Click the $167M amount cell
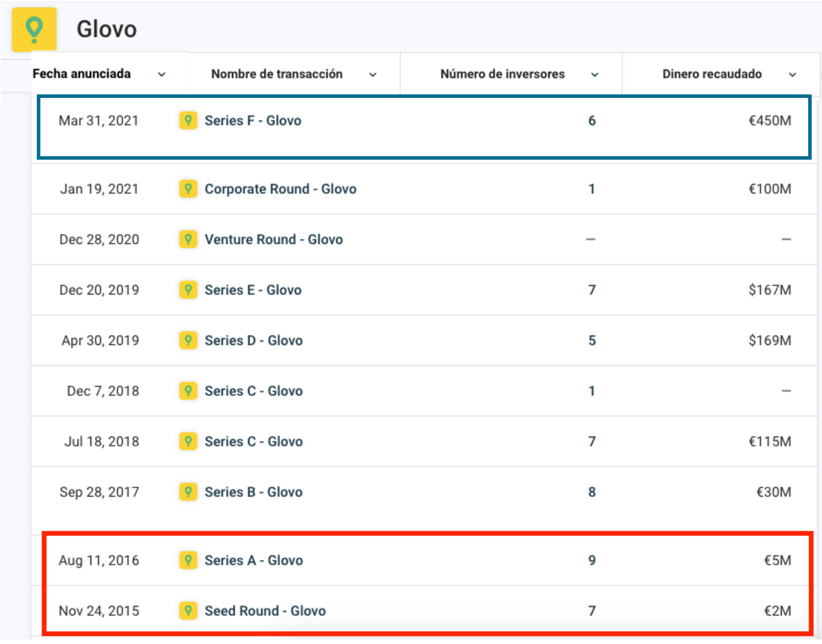This screenshot has height=644, width=822. tap(770, 290)
